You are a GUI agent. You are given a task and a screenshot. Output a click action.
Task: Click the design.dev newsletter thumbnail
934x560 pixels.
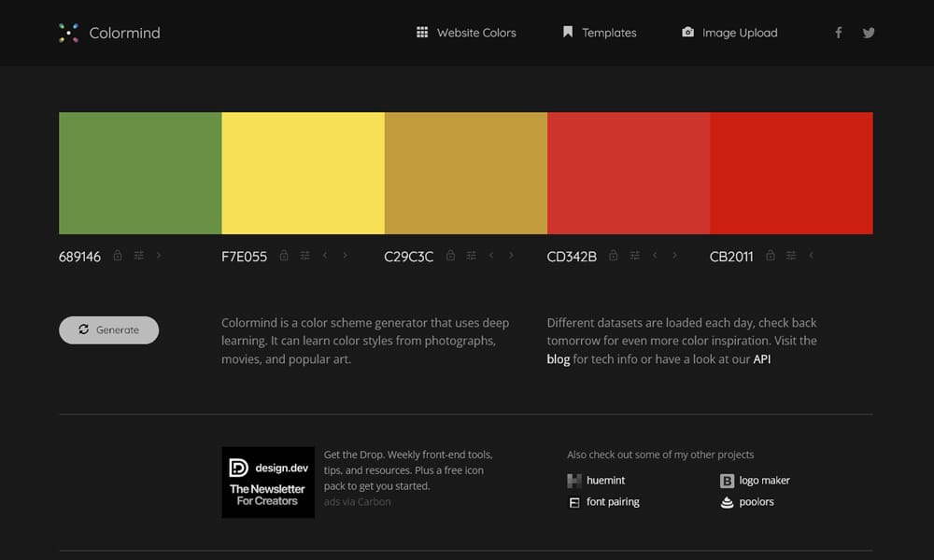(x=268, y=482)
